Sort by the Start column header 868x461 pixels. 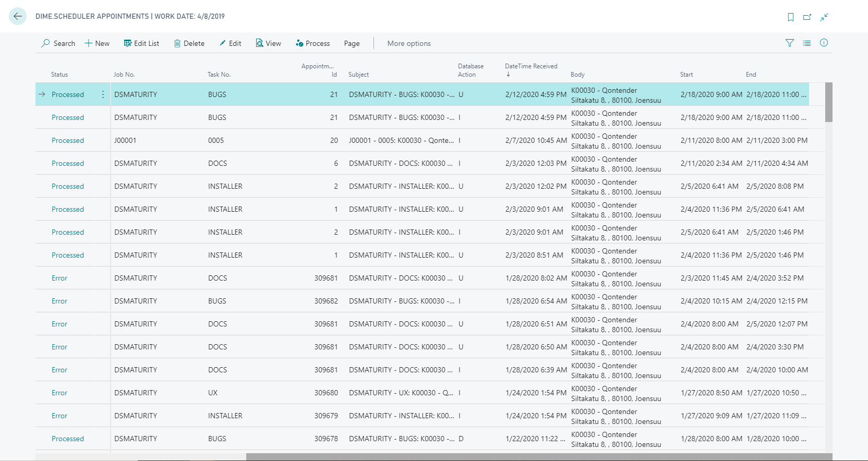[686, 75]
